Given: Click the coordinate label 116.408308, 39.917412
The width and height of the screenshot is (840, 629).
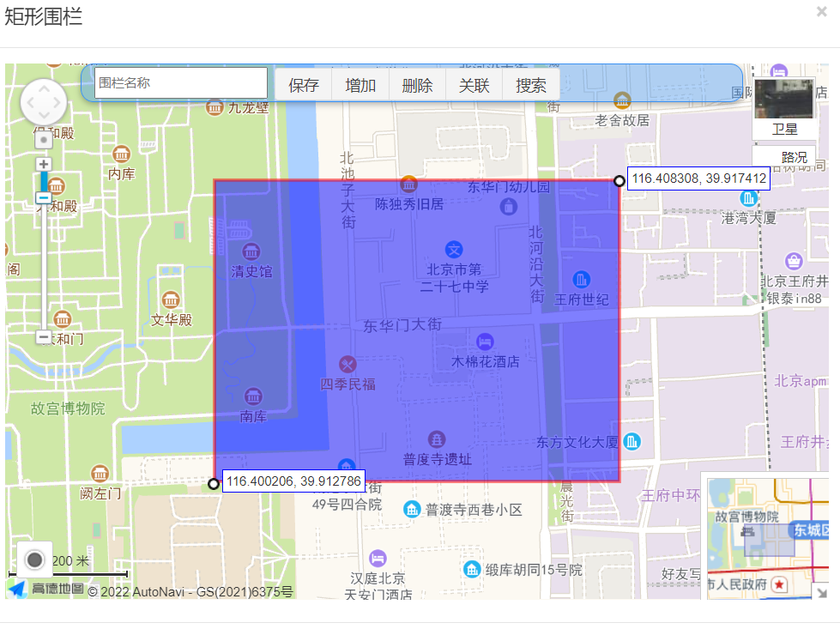Looking at the screenshot, I should click(x=698, y=178).
